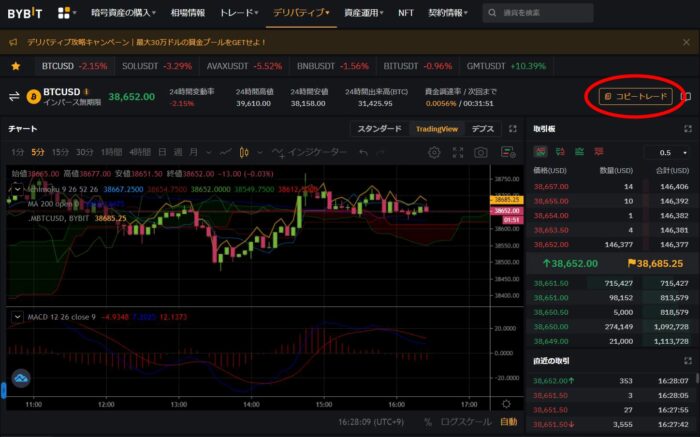Select the GMTUSDT ticker
The height and width of the screenshot is (437, 700).
[x=506, y=66]
